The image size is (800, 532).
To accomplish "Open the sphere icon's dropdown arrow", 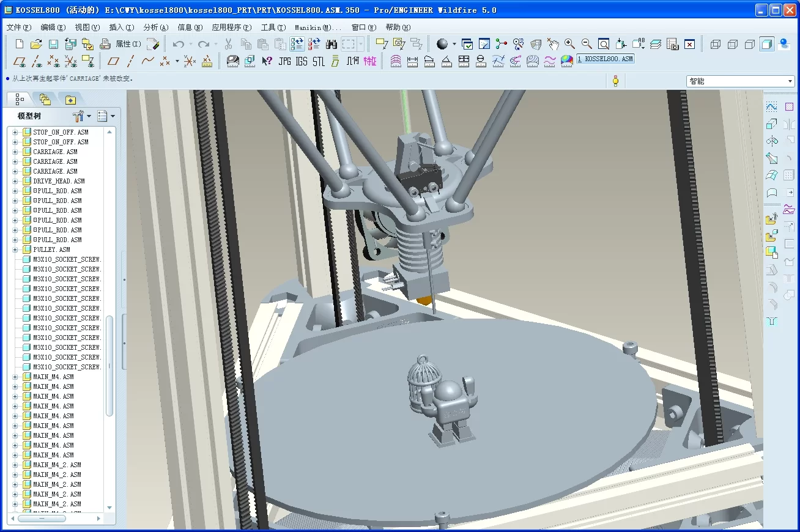I will point(454,44).
